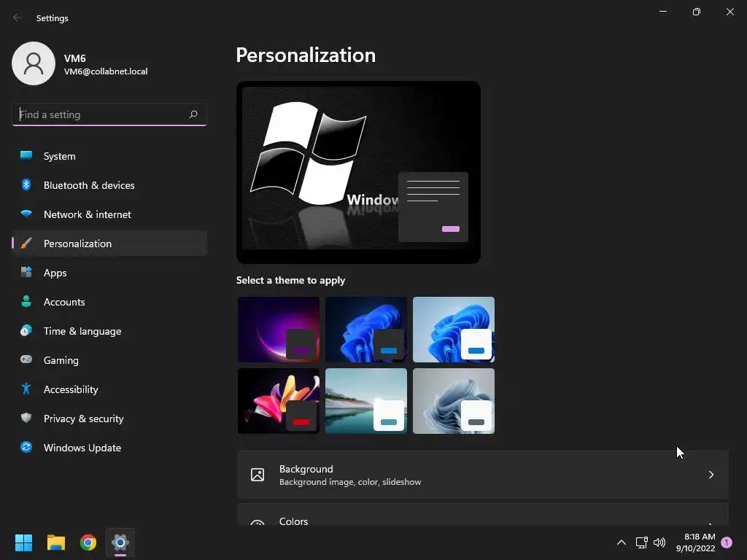Open the System settings page

pos(109,156)
